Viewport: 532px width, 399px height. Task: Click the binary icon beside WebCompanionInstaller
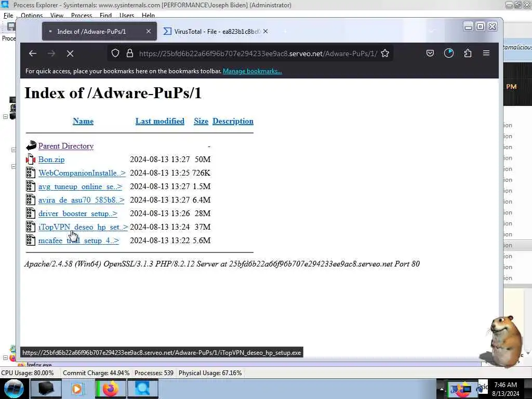(x=31, y=172)
